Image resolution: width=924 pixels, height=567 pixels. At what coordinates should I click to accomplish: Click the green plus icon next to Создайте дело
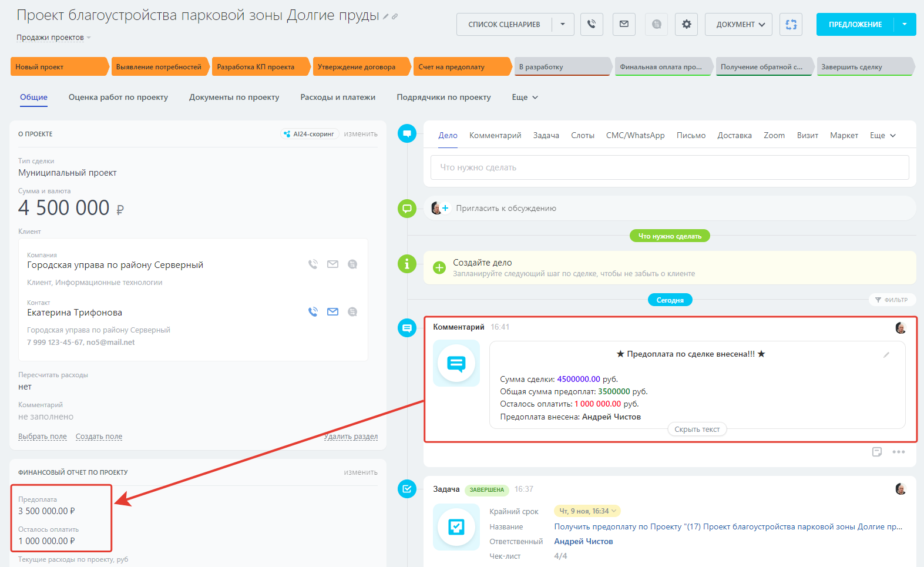tap(439, 268)
